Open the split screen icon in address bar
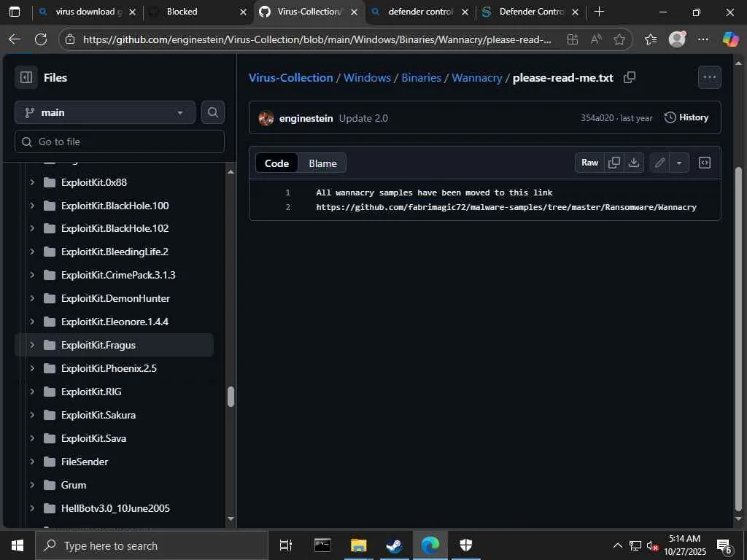747x560 pixels. pos(572,39)
